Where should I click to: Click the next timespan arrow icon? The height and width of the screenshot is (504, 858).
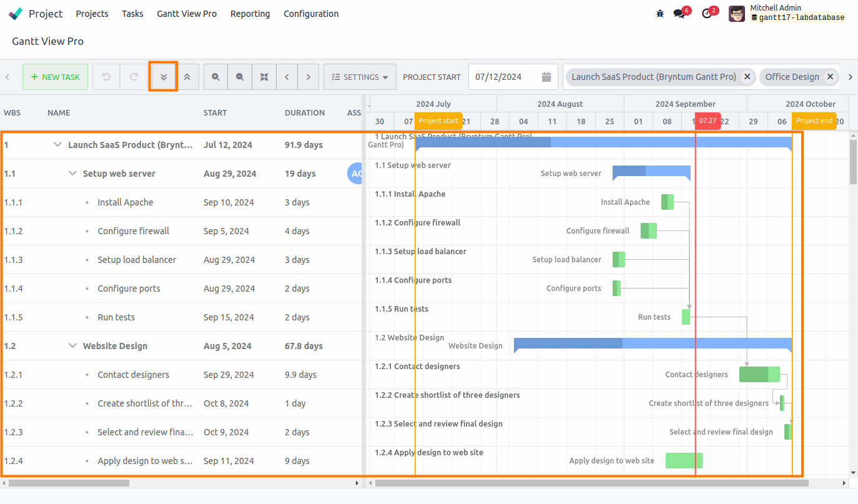tap(308, 76)
